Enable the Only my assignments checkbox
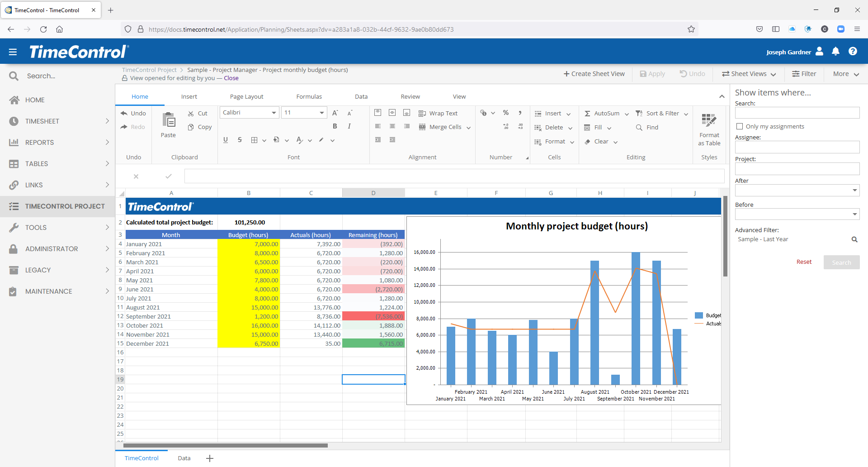This screenshot has width=868, height=467. [740, 126]
